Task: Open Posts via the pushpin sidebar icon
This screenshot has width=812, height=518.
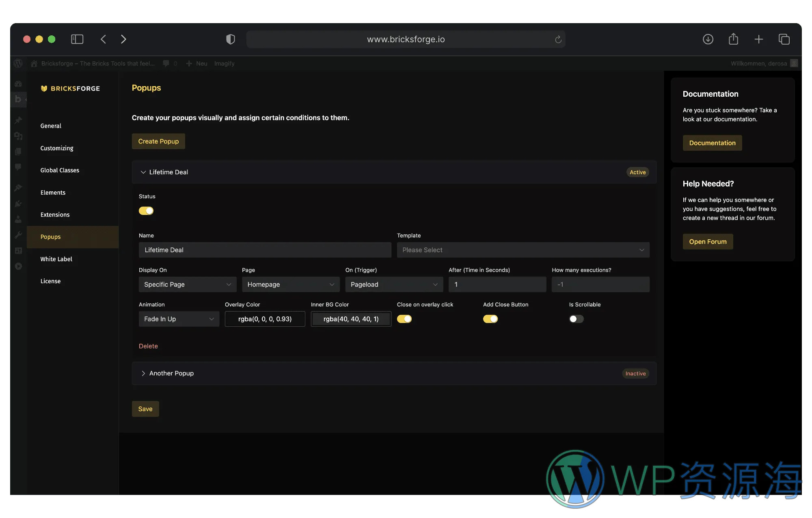Action: [x=18, y=120]
